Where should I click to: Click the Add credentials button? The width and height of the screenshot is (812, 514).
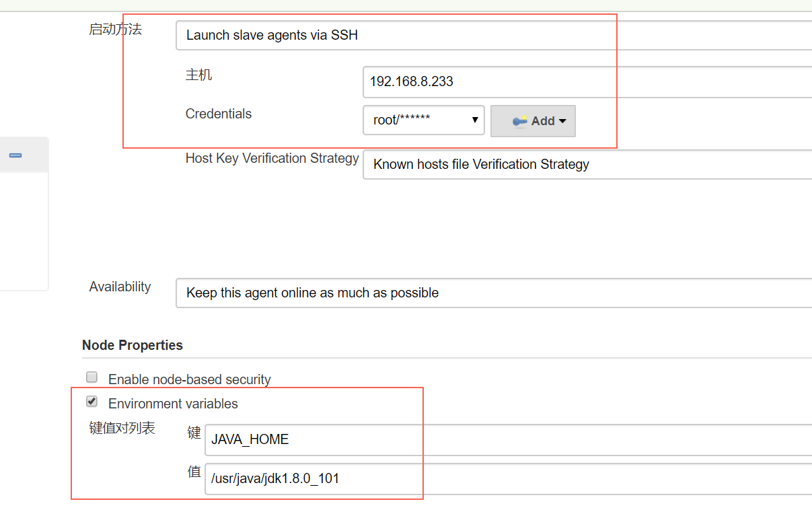pos(533,121)
